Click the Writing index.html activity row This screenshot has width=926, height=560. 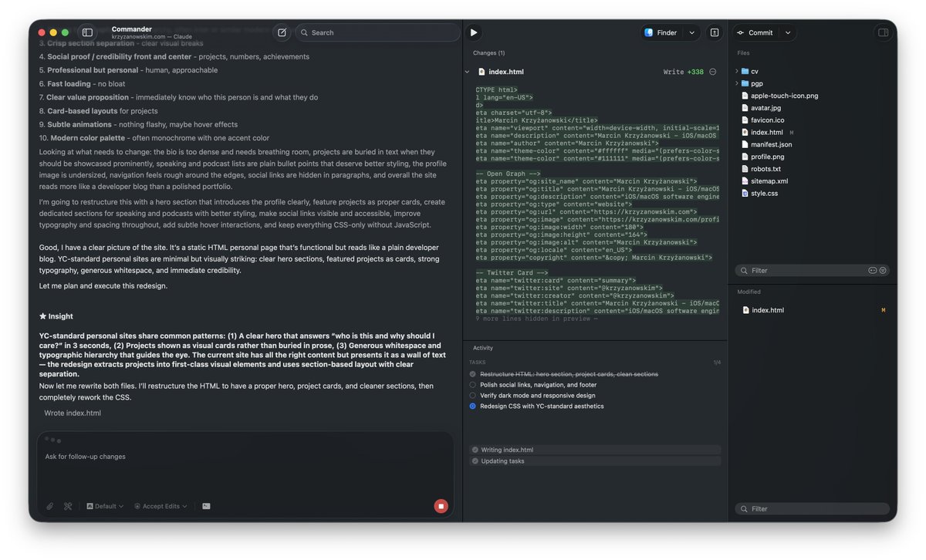coord(595,450)
